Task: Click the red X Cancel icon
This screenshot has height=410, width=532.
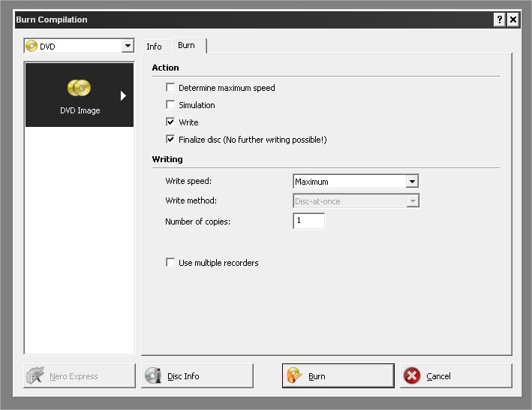Action: tap(412, 375)
